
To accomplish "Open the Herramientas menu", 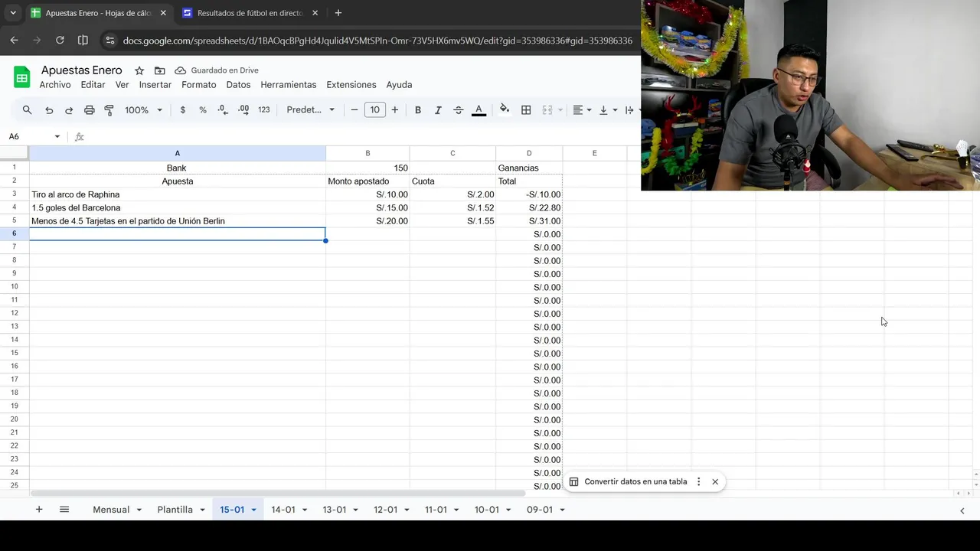I will [x=289, y=85].
